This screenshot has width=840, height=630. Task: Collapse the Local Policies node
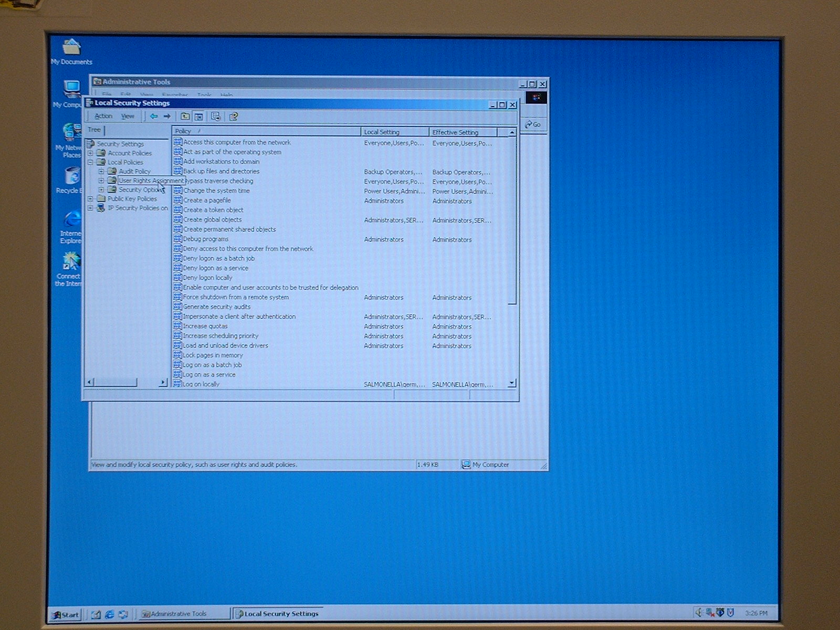(90, 162)
